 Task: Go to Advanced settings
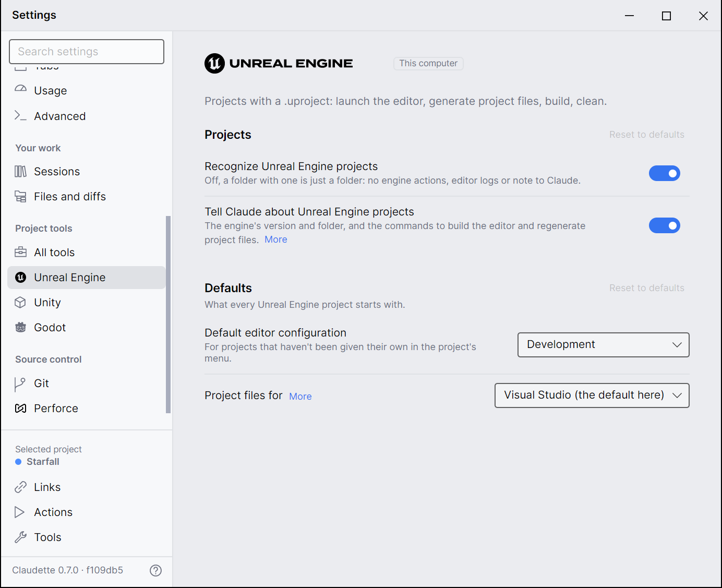pyautogui.click(x=87, y=116)
